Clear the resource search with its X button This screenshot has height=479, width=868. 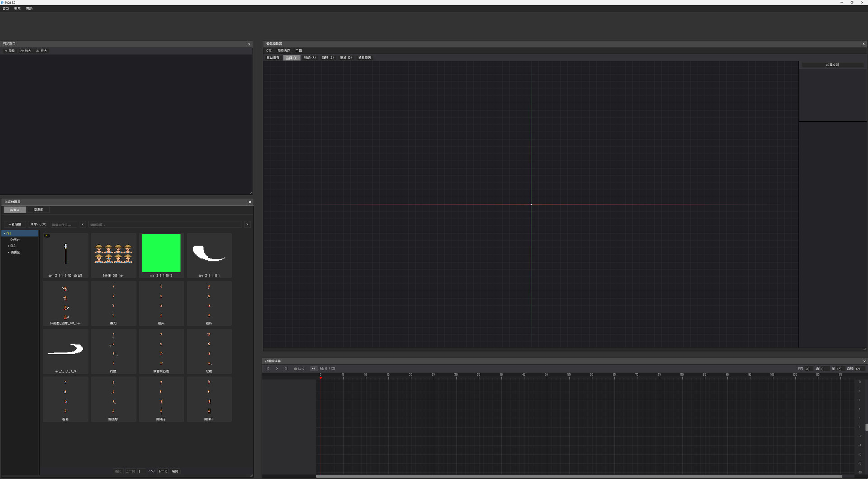(x=247, y=225)
